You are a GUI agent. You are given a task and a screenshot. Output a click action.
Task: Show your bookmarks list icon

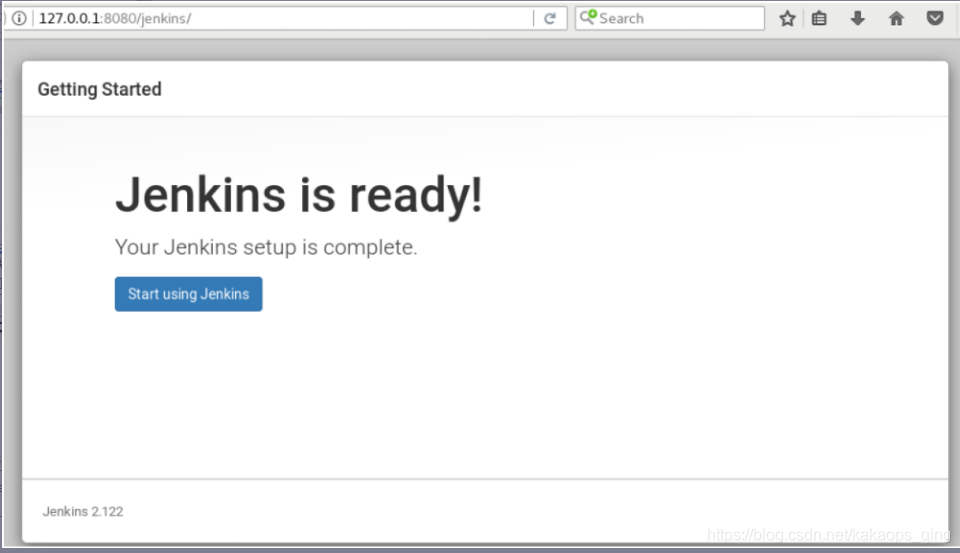point(819,18)
